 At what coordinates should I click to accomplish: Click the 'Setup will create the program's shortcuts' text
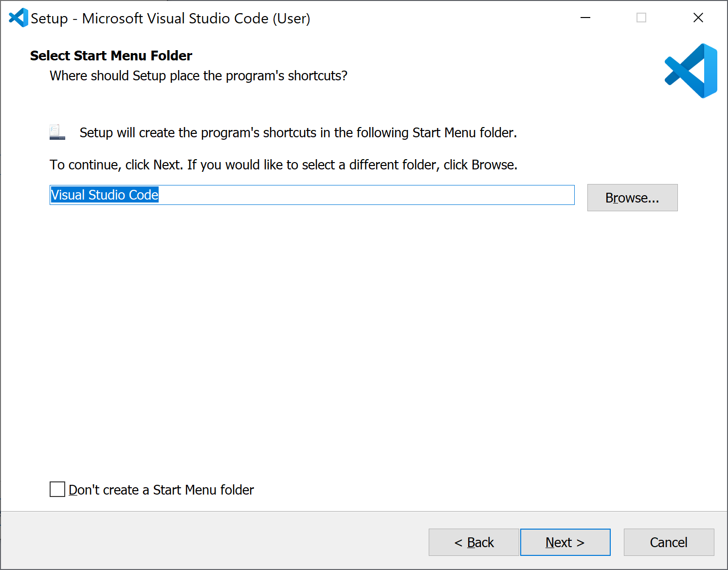click(x=298, y=133)
